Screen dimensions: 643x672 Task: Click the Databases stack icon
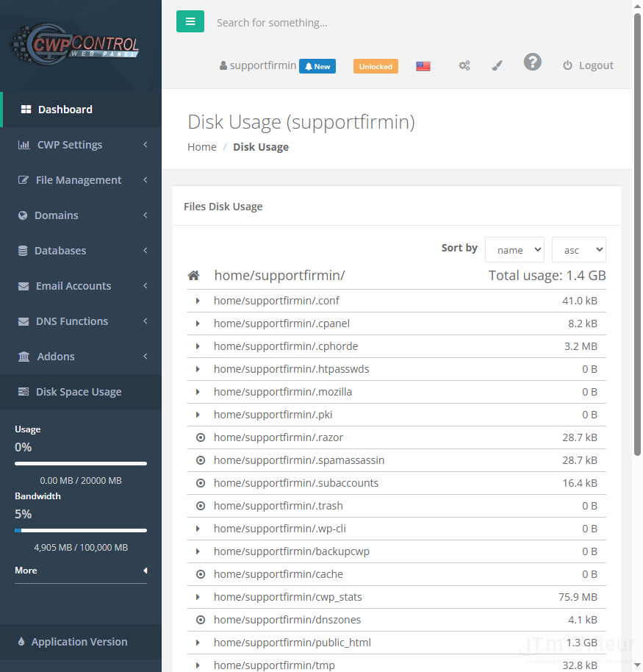tap(23, 251)
